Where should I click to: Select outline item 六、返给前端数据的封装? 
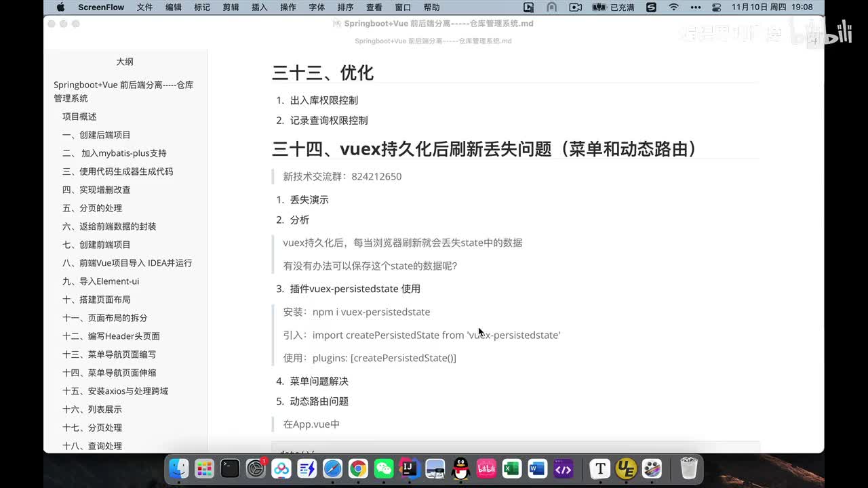[x=109, y=226]
